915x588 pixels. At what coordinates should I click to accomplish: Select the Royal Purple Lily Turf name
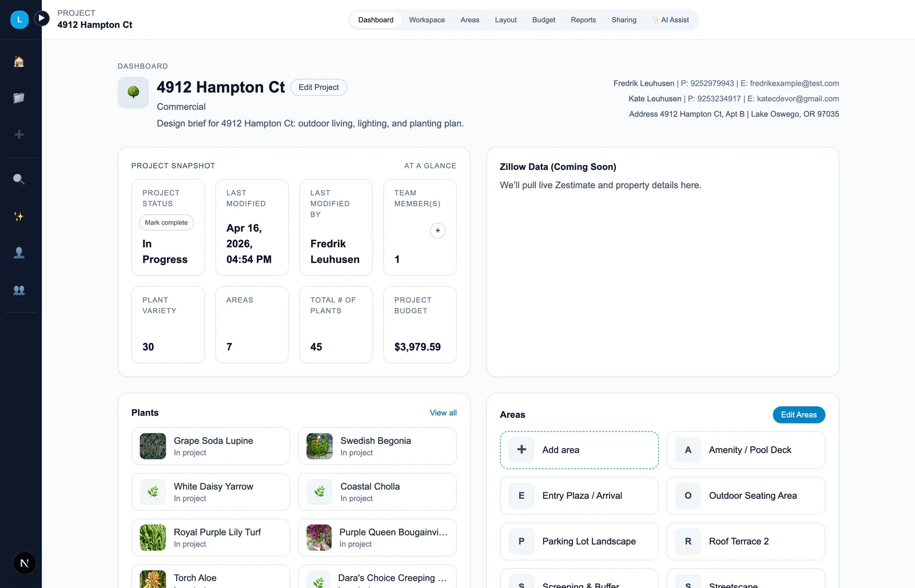click(217, 532)
